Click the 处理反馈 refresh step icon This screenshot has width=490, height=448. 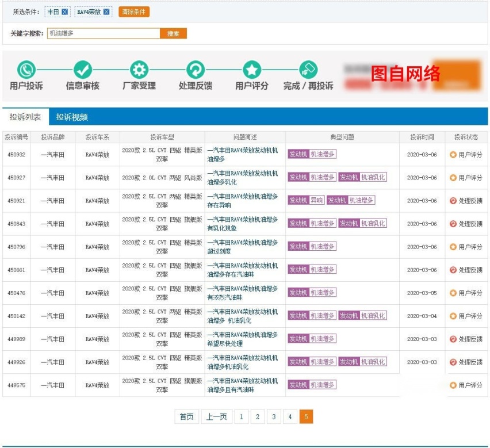[196, 70]
